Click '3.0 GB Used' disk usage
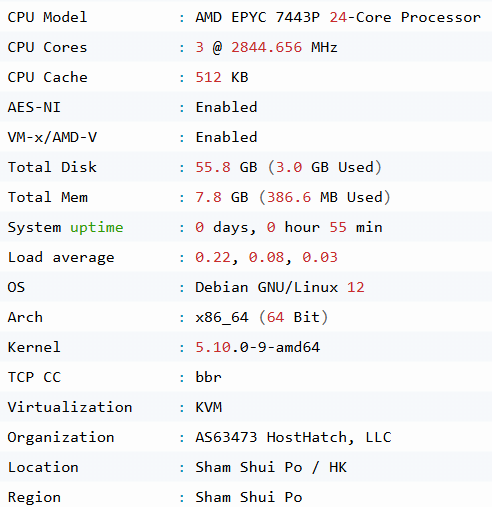Screen dimensions: 492x507 click(x=325, y=167)
